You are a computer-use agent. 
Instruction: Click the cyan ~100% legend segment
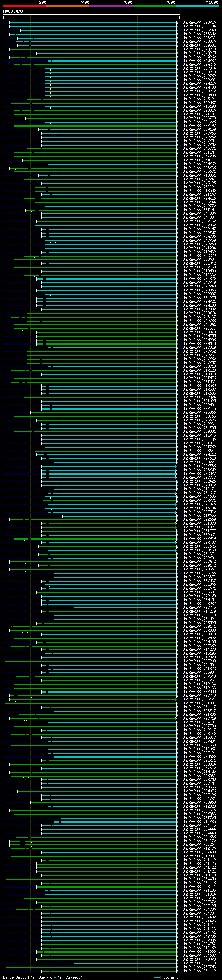point(197,6)
